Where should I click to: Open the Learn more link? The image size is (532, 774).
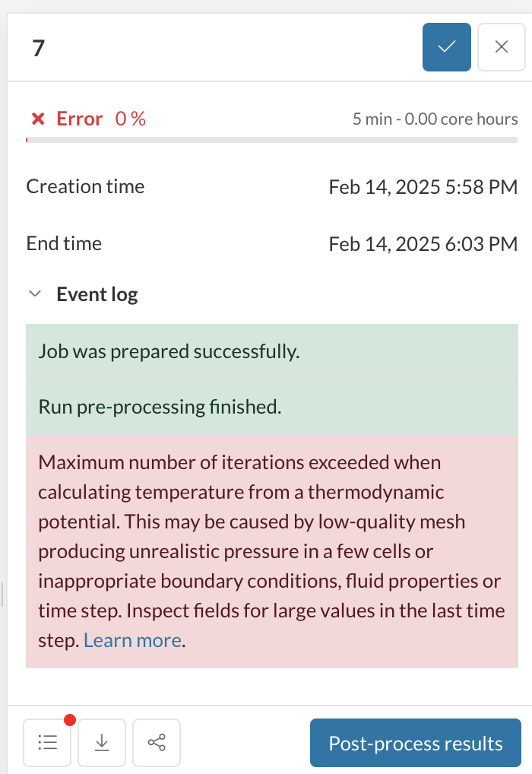tap(132, 640)
